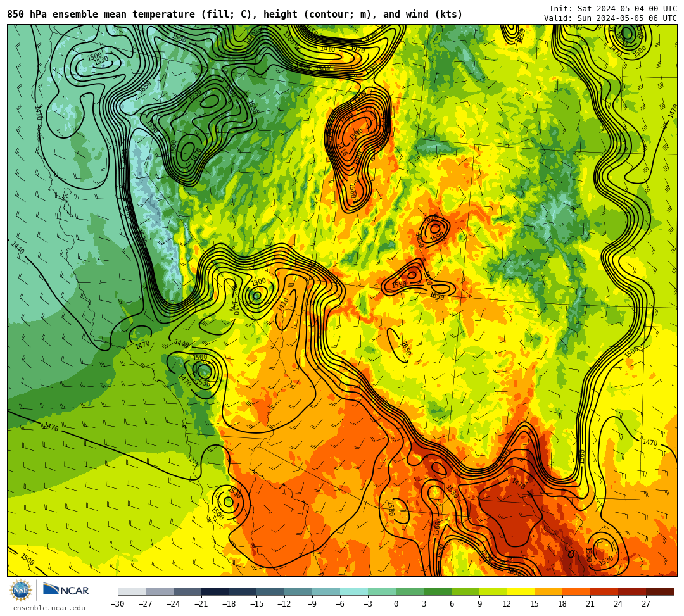
Task: Click the -30 colorbar tick label
Action: coord(118,604)
